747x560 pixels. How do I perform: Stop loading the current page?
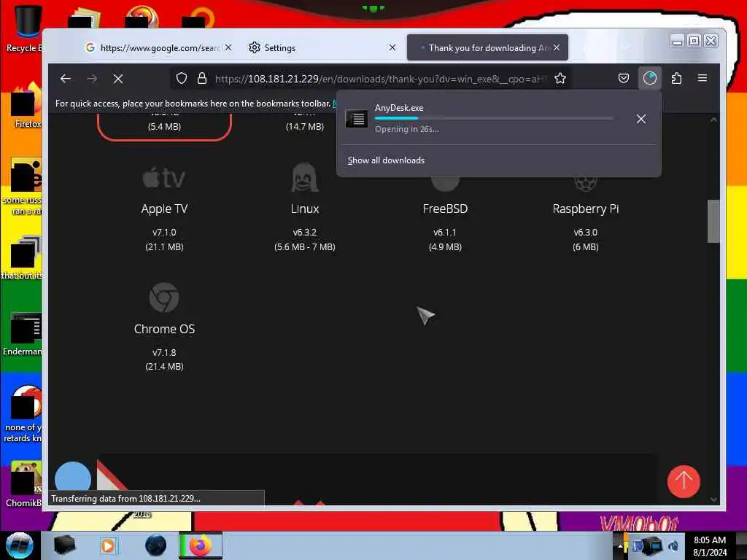(117, 79)
